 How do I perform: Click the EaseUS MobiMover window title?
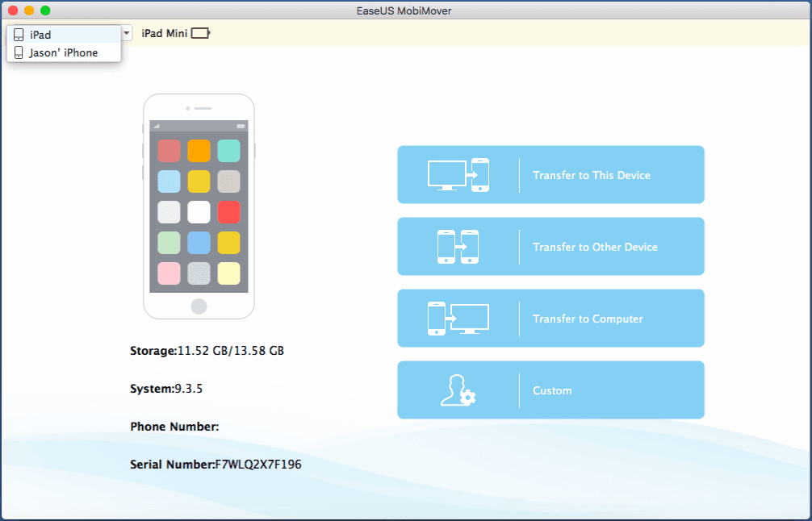404,10
